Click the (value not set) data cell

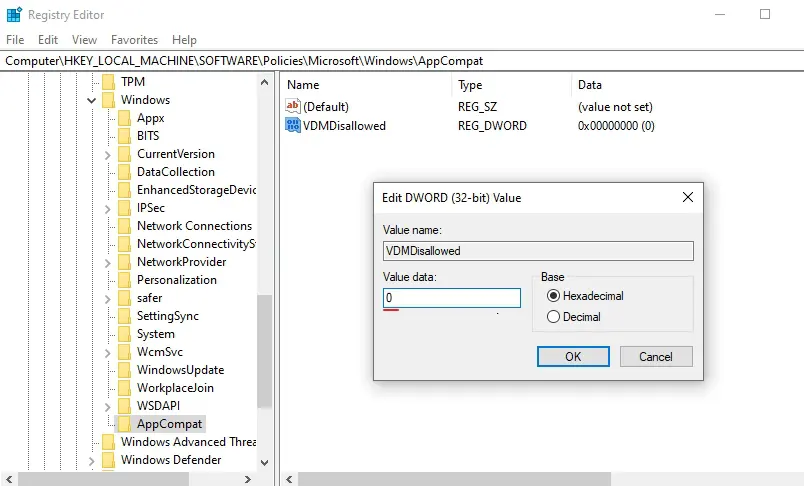(615, 107)
